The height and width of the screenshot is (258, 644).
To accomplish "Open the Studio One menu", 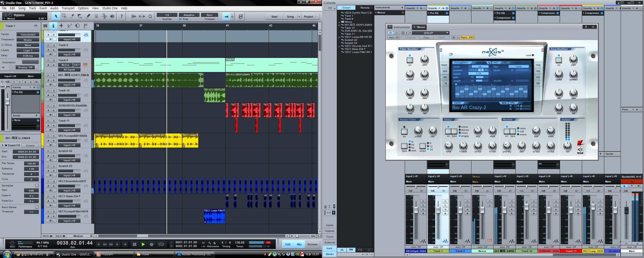I will pyautogui.click(x=110, y=8).
